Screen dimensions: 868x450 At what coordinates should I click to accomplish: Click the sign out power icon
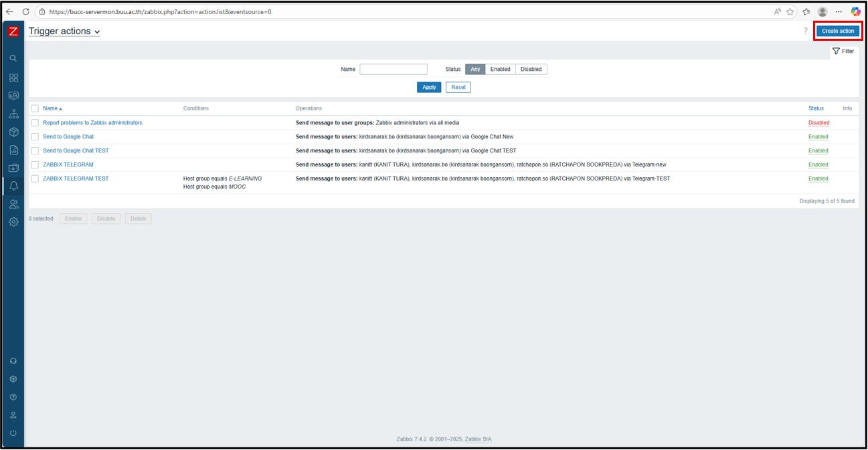tap(13, 433)
